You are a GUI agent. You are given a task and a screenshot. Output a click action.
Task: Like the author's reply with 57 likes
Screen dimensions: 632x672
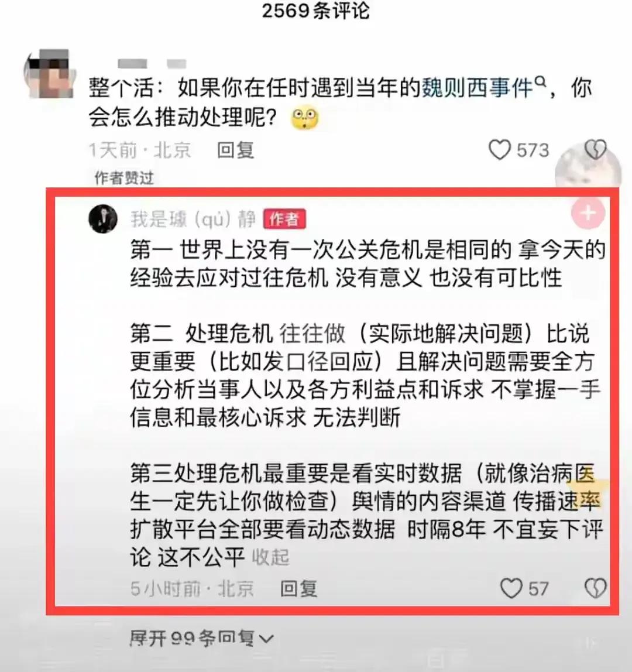511,588
